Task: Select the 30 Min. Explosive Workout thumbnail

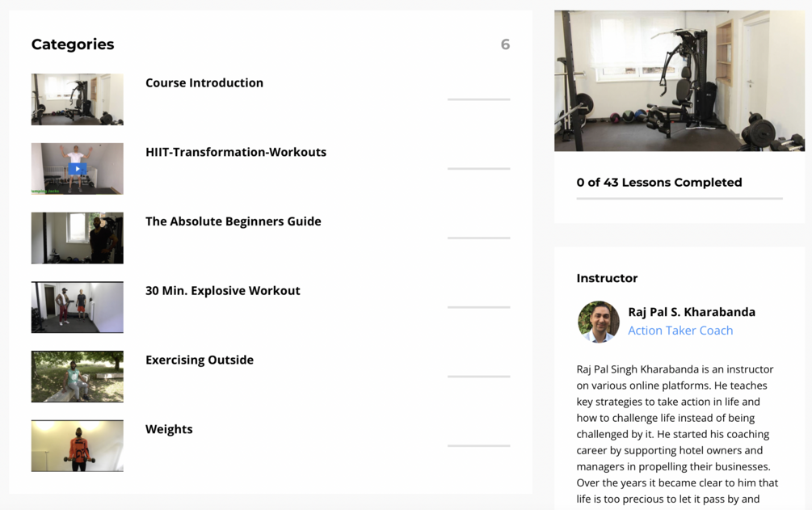Action: (78, 307)
